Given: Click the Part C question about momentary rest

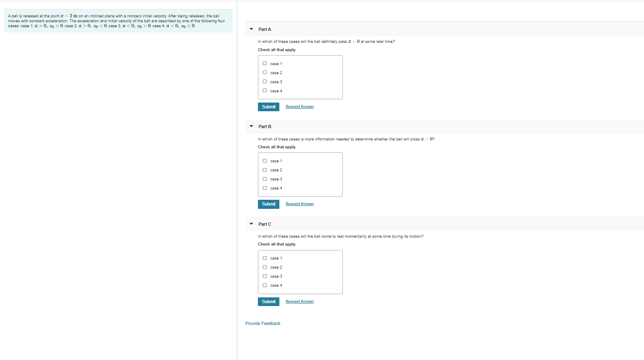Looking at the screenshot, I should [x=341, y=236].
